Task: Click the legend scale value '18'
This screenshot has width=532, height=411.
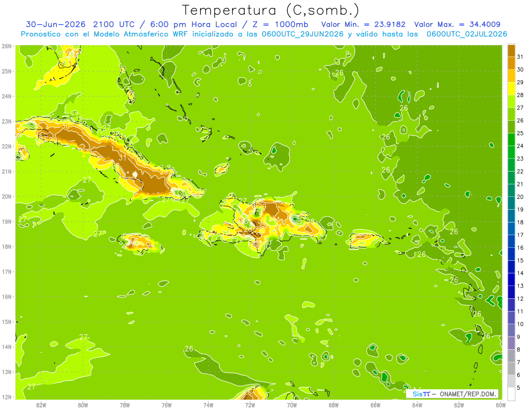Action: coord(520,222)
